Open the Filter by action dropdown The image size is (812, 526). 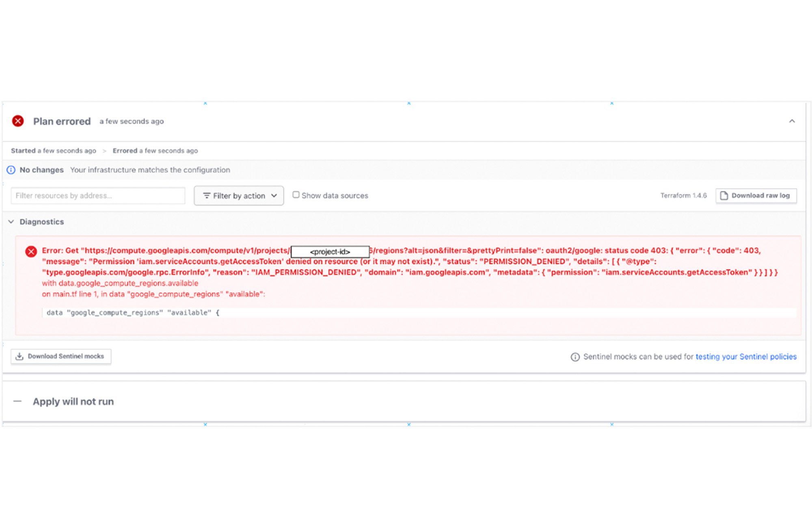click(x=239, y=196)
